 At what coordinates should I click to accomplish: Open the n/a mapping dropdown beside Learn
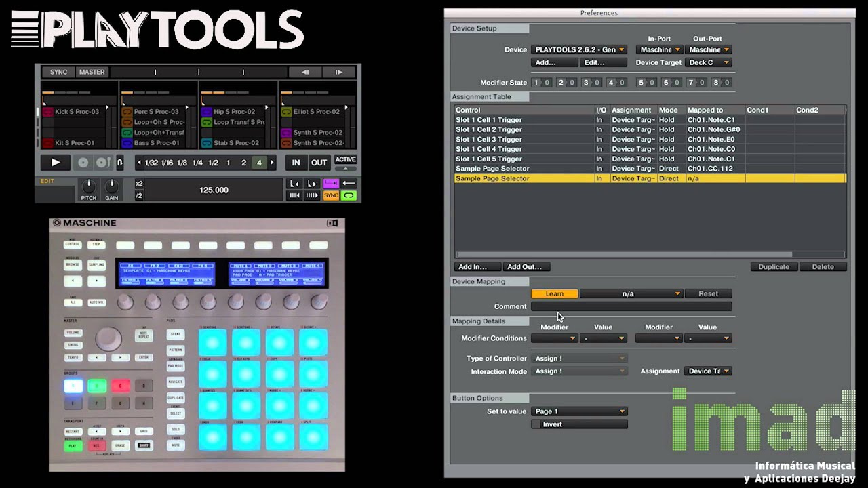(x=631, y=293)
